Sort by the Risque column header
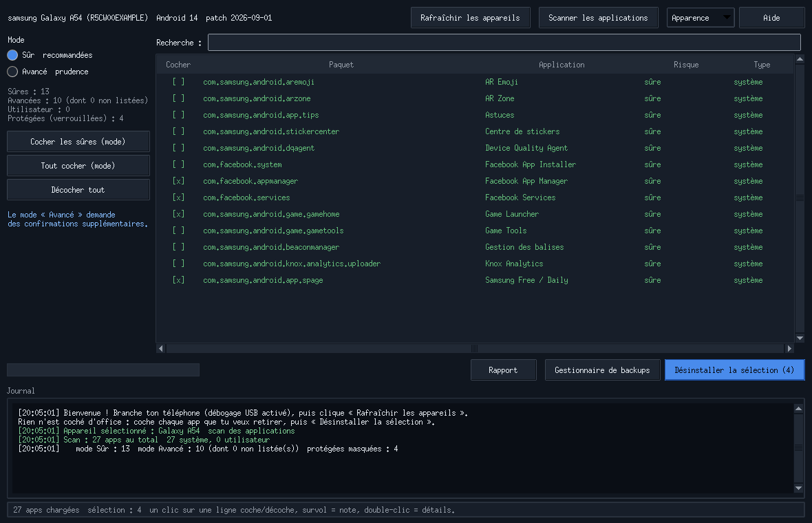Screen dimensions: 812x523 click(686, 65)
